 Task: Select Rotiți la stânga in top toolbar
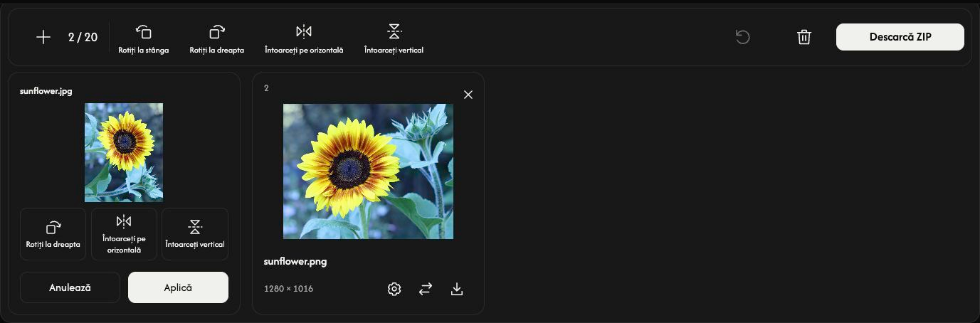144,40
